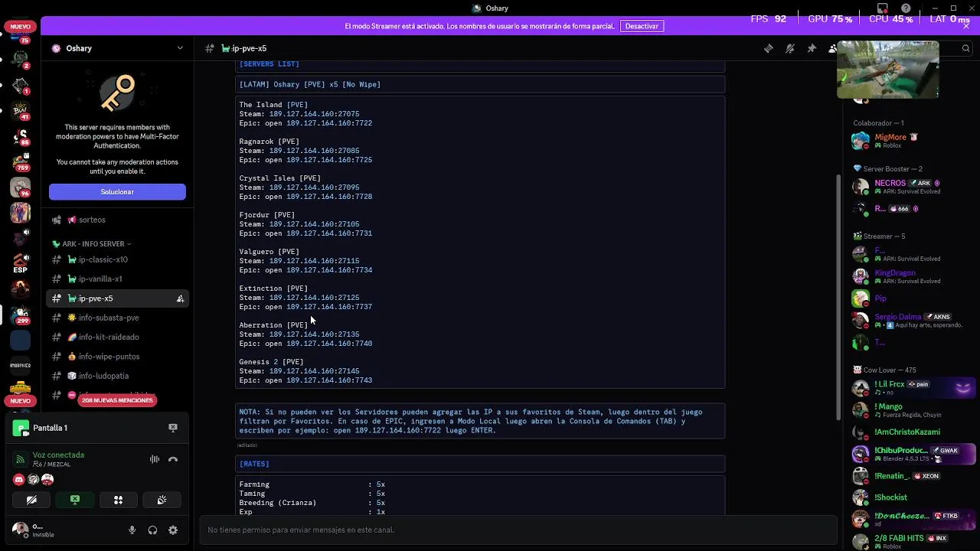Select the ip-pve-x5 channel
Screen dimensions: 980x551
click(117, 298)
